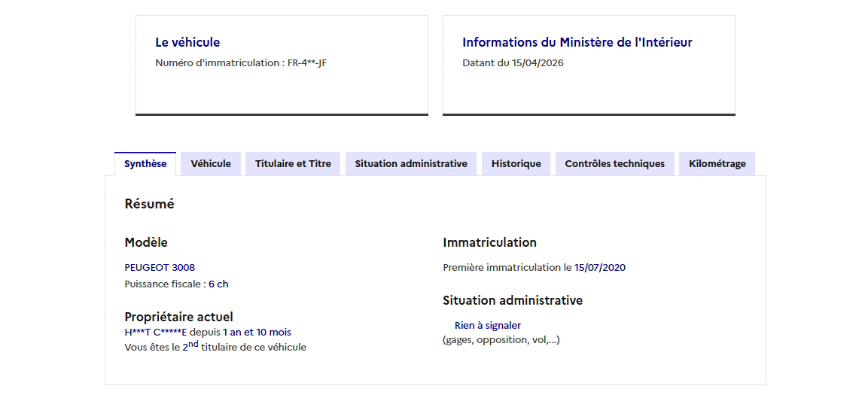
Task: Open the Contrôles techniques tab
Action: tap(614, 164)
